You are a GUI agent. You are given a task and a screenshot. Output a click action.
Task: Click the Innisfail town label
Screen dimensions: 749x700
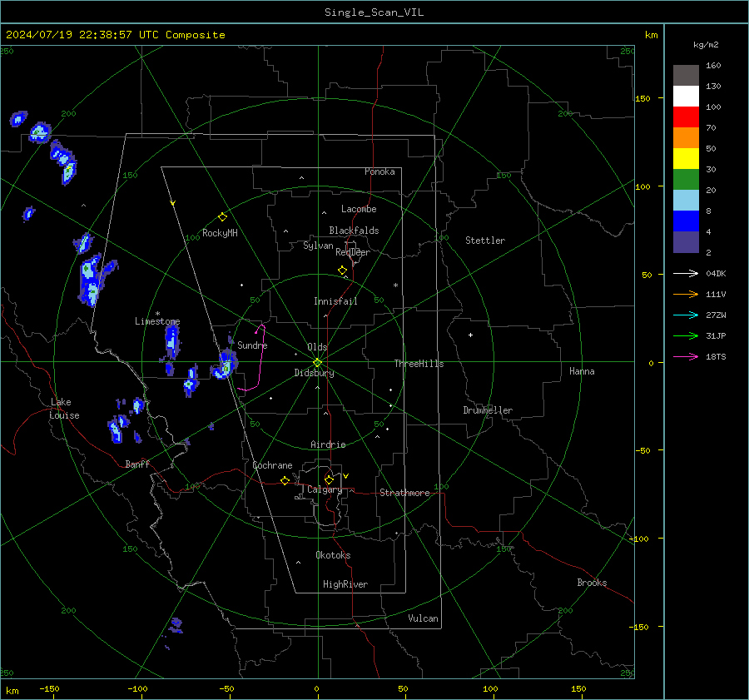click(335, 301)
